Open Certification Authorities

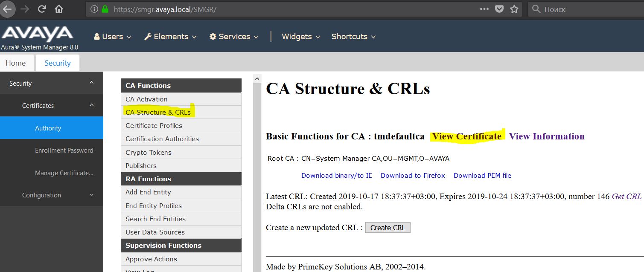tap(181, 139)
